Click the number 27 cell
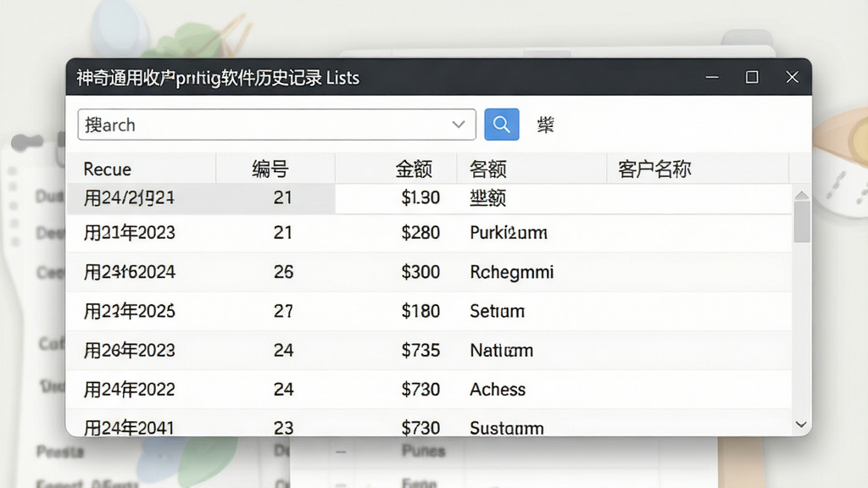868x488 pixels. tap(283, 311)
